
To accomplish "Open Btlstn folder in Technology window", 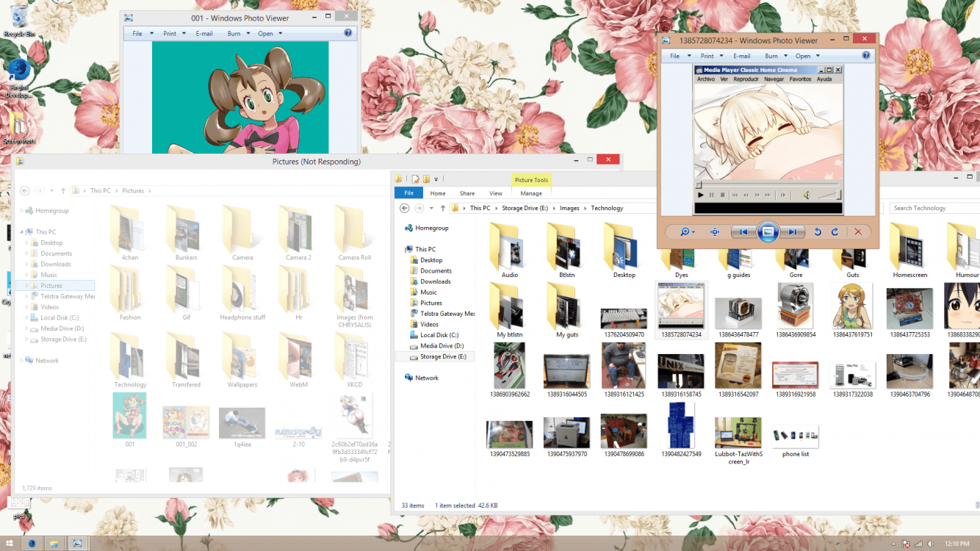I will [566, 251].
